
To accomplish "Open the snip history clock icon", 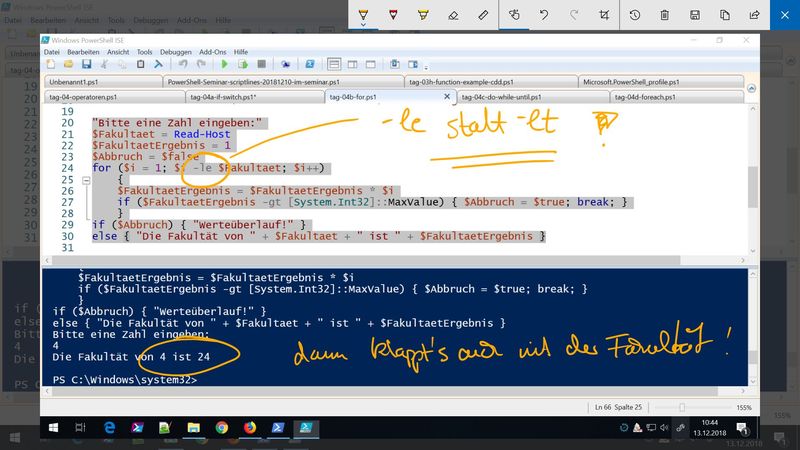I will [x=635, y=15].
